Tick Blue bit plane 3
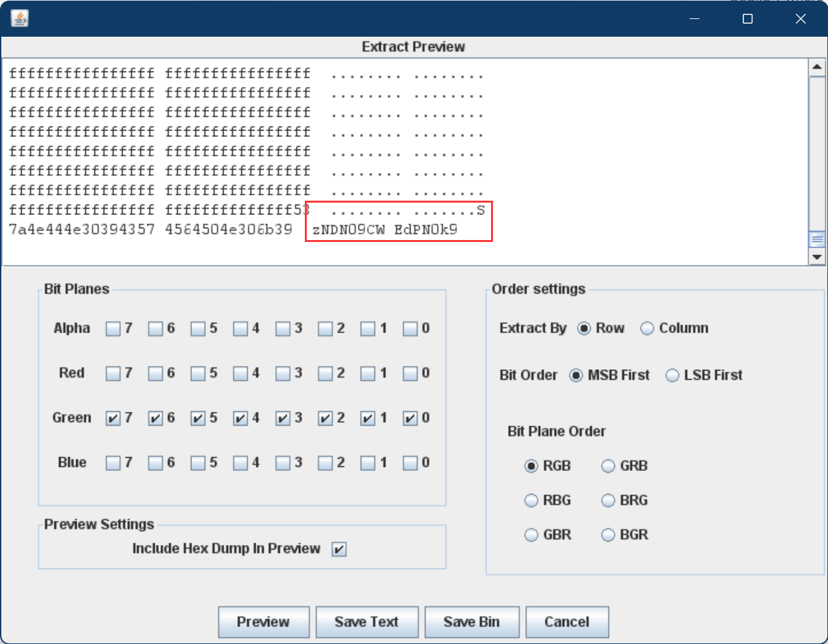 (283, 463)
